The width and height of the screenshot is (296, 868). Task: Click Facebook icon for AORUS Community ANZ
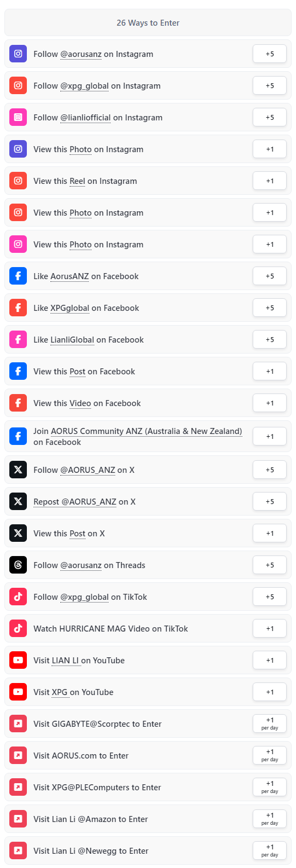coord(18,436)
